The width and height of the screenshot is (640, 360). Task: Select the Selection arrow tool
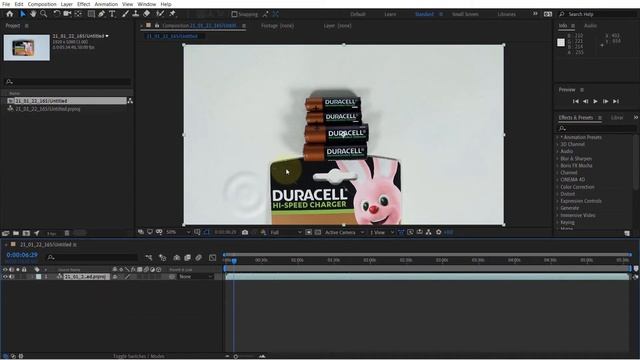coord(23,14)
